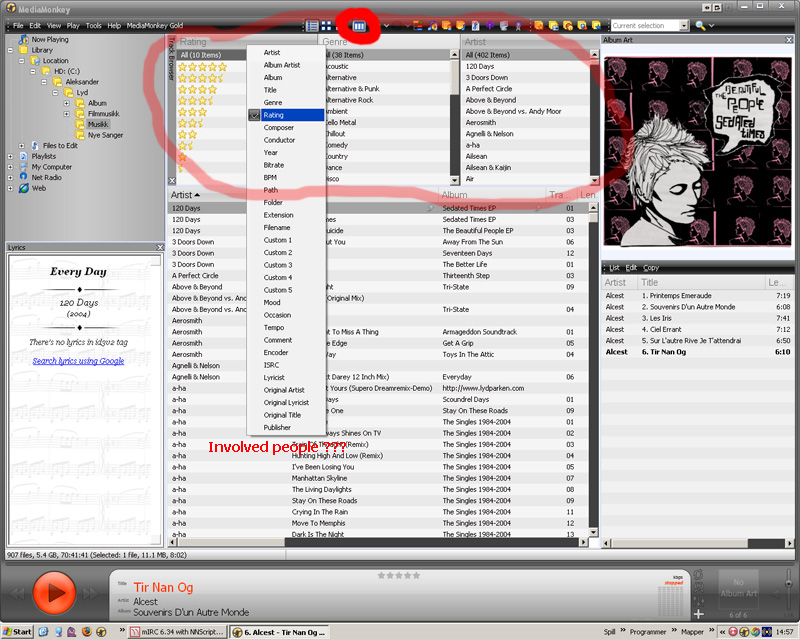Image resolution: width=800 pixels, height=640 pixels.
Task: Click Genre list scroll down arrow
Action: [x=455, y=181]
